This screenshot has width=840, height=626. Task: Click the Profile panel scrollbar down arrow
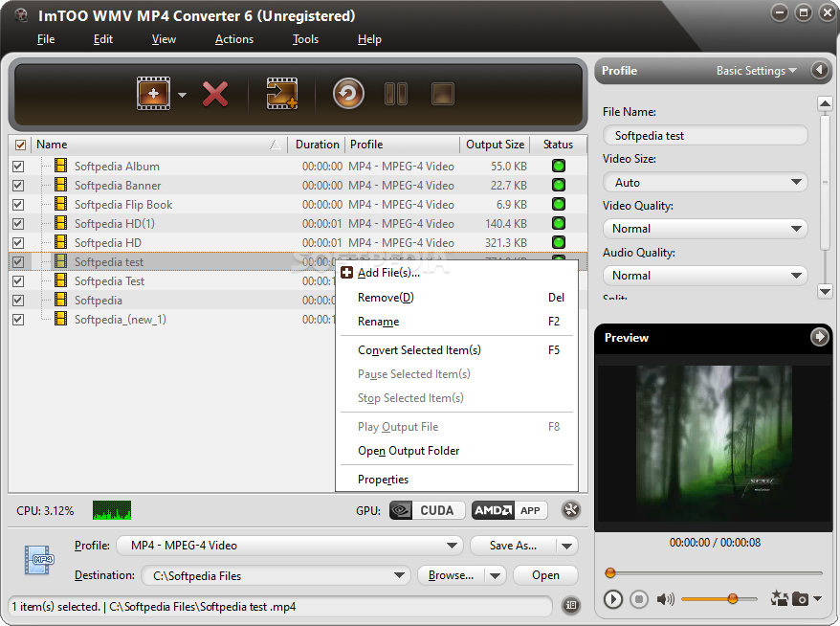coord(825,292)
